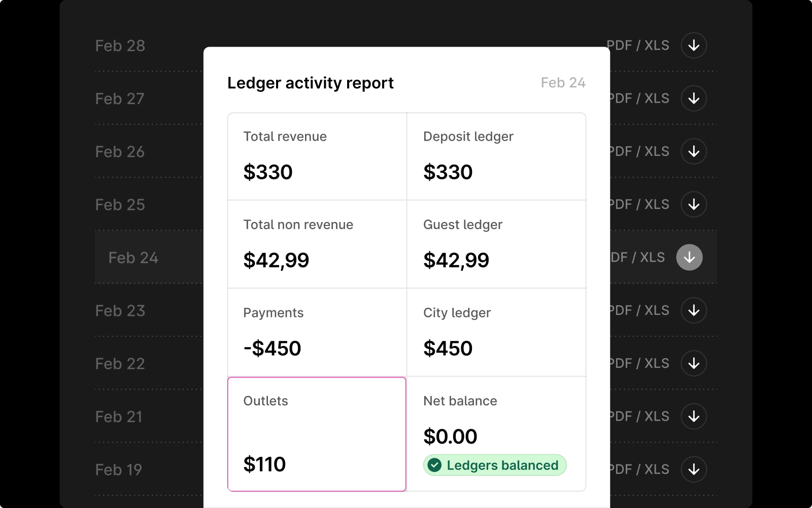Choose the City ledger cell

click(496, 332)
